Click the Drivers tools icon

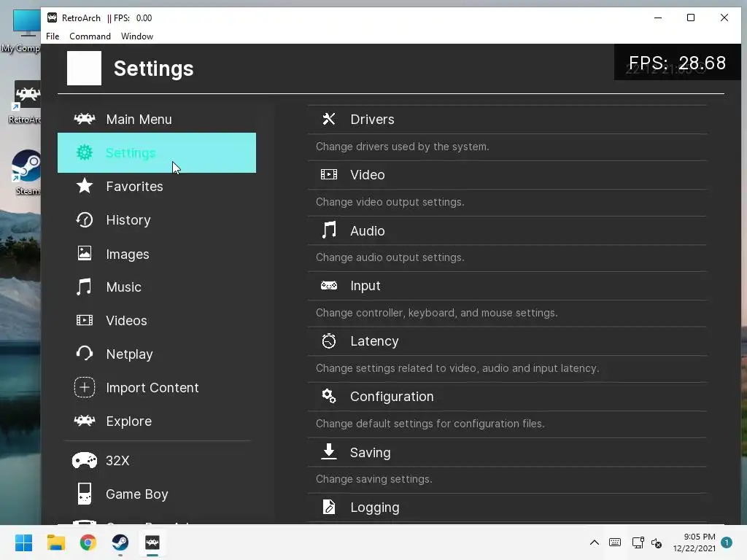click(329, 119)
